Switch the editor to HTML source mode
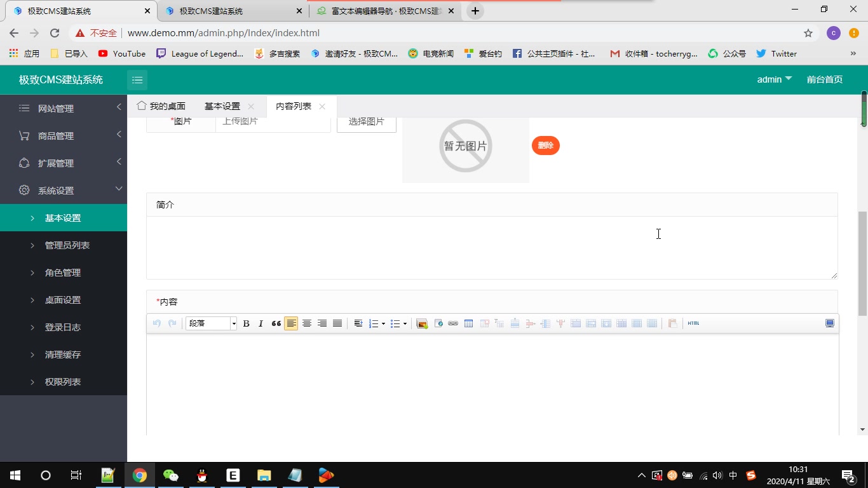868x488 pixels. pos(693,323)
